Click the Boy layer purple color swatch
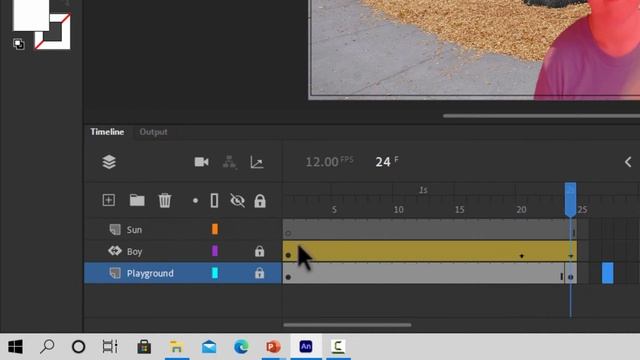This screenshot has width=640, height=360. pos(215,251)
